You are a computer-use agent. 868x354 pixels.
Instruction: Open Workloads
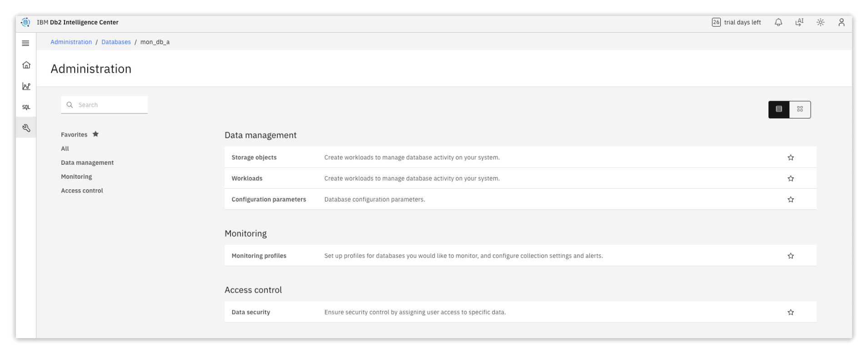coord(247,178)
